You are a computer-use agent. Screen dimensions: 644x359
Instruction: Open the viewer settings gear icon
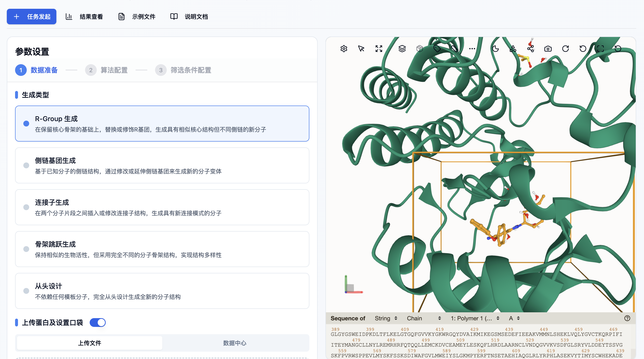[344, 49]
